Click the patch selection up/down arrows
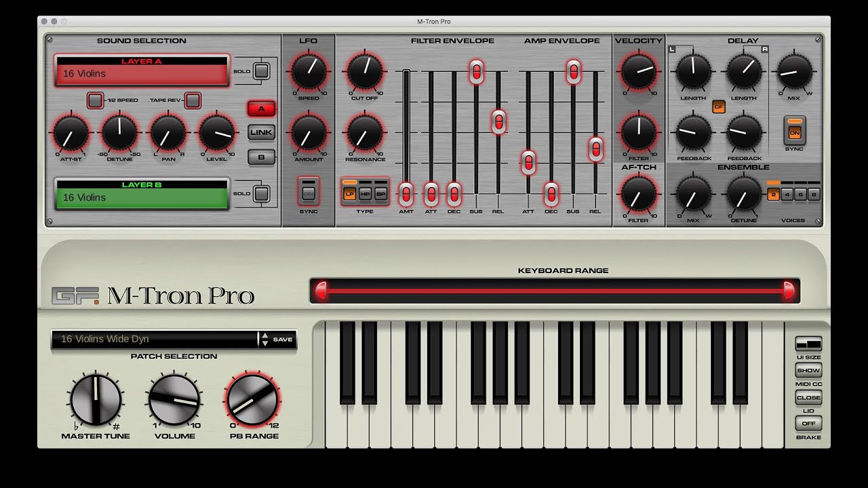This screenshot has width=868, height=488. [x=264, y=339]
